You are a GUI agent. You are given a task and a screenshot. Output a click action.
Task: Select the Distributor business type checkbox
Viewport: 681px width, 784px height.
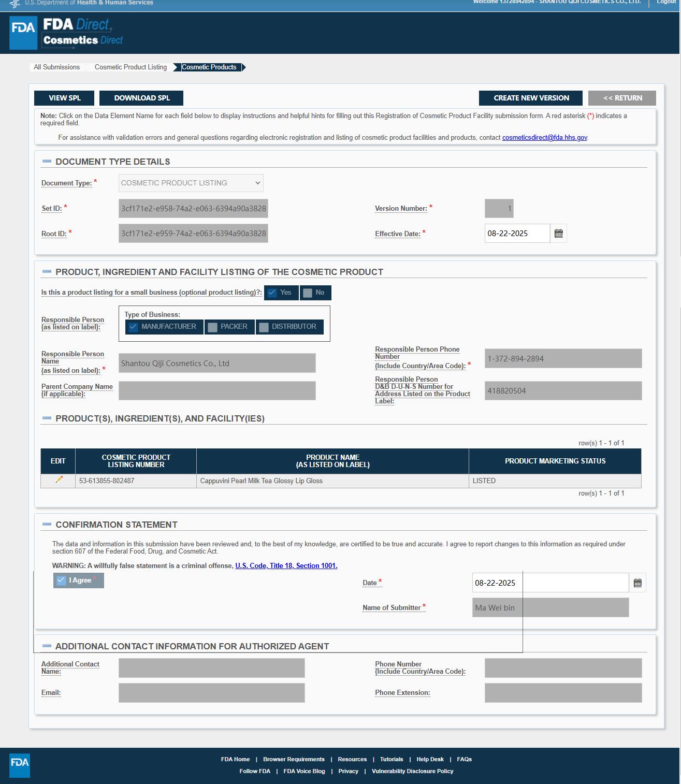[264, 327]
